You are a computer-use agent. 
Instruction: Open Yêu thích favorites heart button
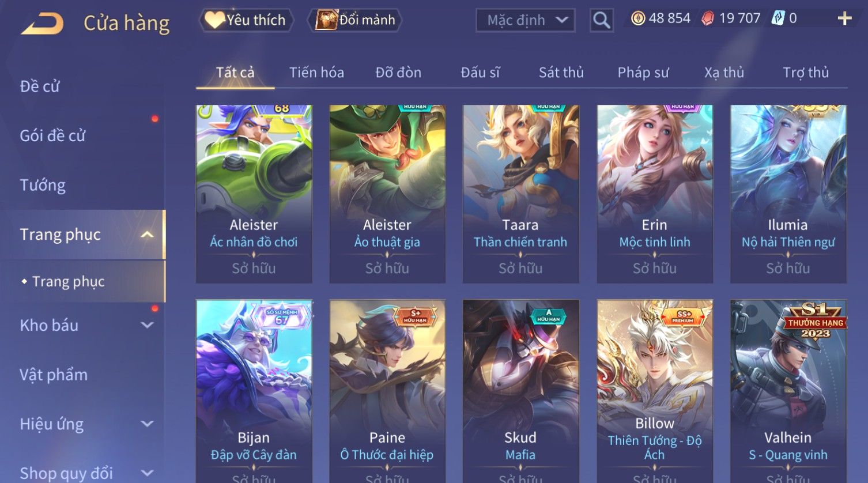coord(246,20)
